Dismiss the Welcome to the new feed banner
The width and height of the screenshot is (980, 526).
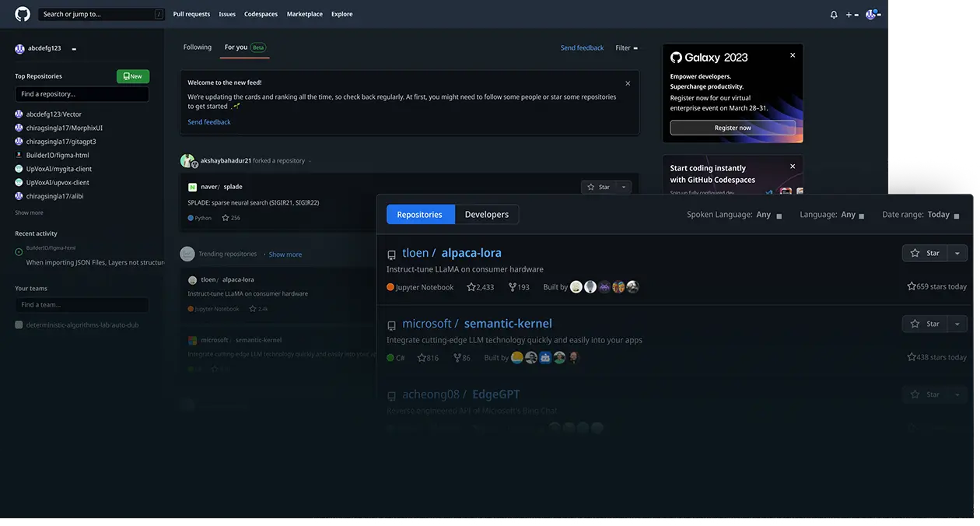628,83
